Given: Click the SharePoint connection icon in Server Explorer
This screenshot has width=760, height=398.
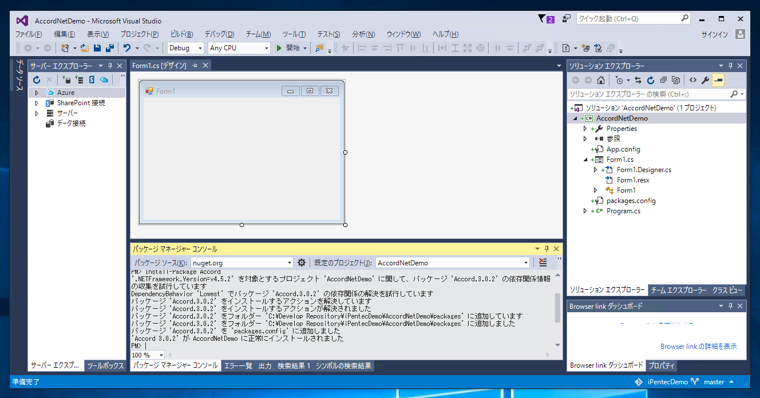Looking at the screenshot, I should pyautogui.click(x=91, y=80).
